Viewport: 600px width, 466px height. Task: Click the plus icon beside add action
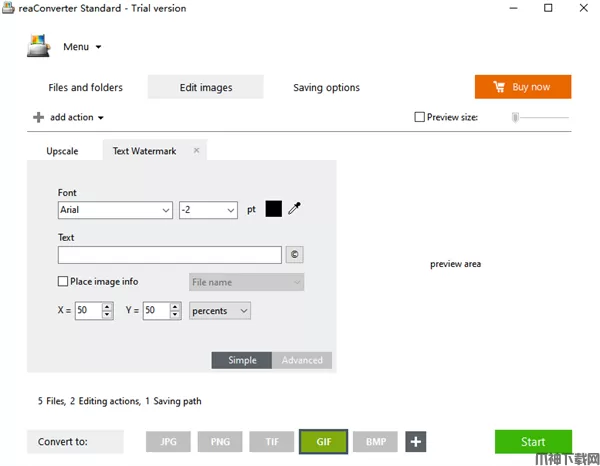tap(38, 117)
